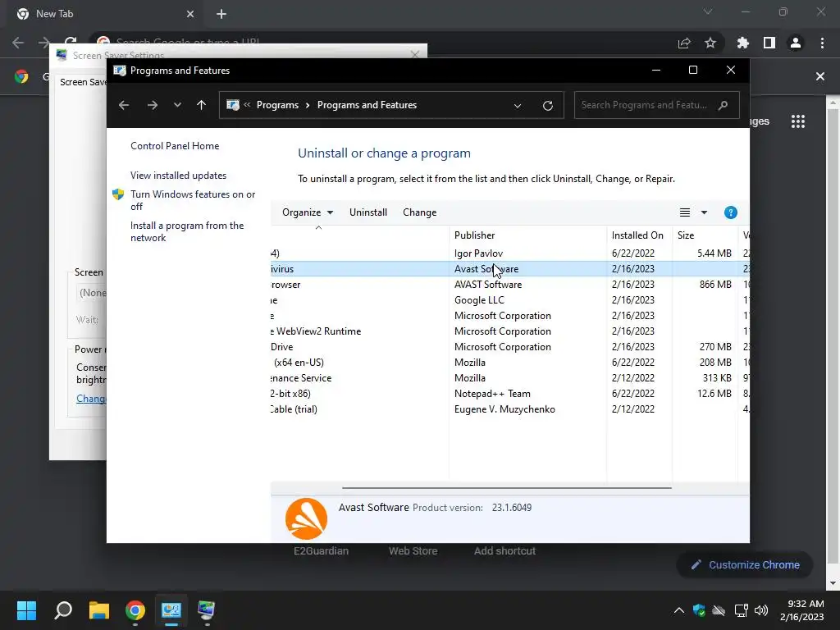Click the horizontal scrollbar of the program list

point(507,488)
